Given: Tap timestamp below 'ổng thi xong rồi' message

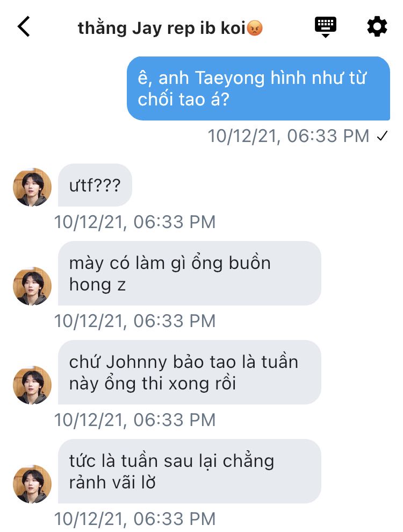Looking at the screenshot, I should pyautogui.click(x=135, y=420).
